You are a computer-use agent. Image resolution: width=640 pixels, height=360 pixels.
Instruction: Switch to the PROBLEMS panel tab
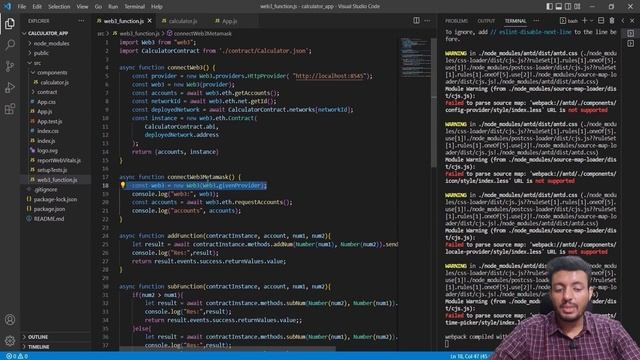point(456,21)
